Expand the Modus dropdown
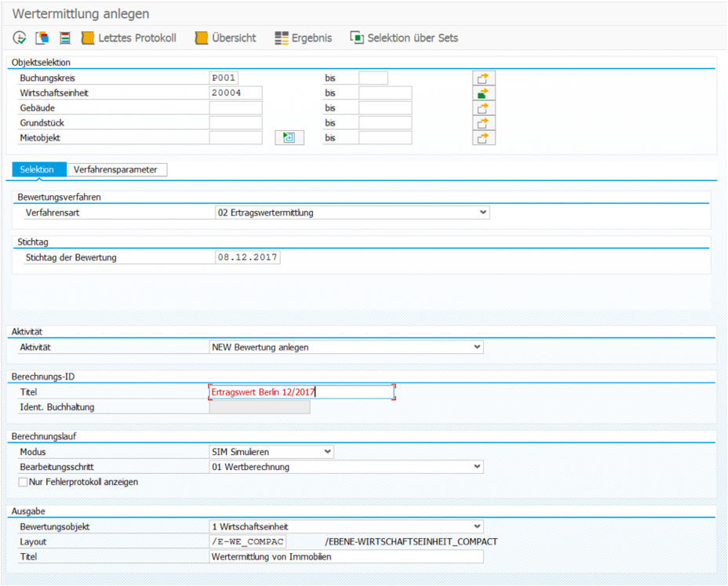This screenshot has width=728, height=586. (x=327, y=453)
